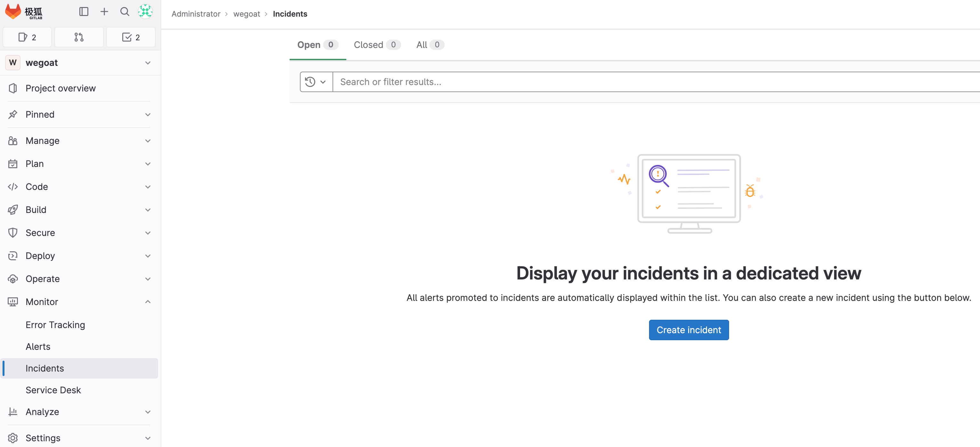
Task: Switch to the All tab
Action: pyautogui.click(x=429, y=45)
